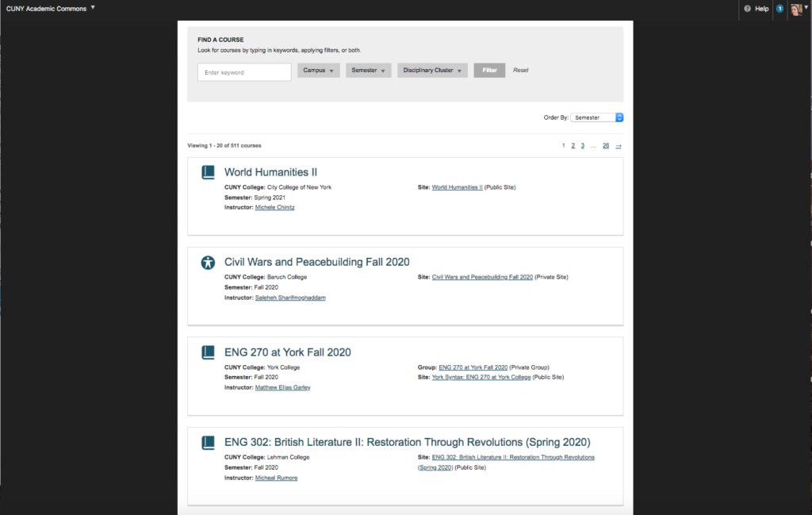Change the Order By selector
The height and width of the screenshot is (515, 812).
click(x=596, y=117)
